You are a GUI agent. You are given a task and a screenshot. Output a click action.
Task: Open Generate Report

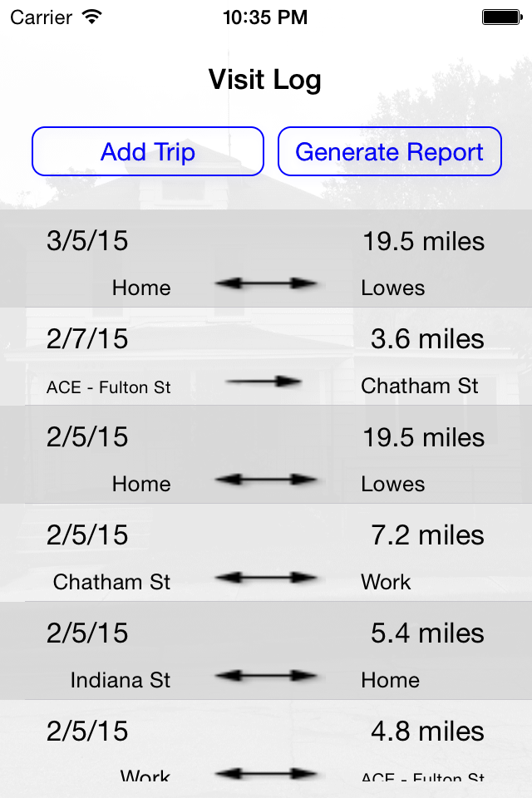[x=390, y=151]
